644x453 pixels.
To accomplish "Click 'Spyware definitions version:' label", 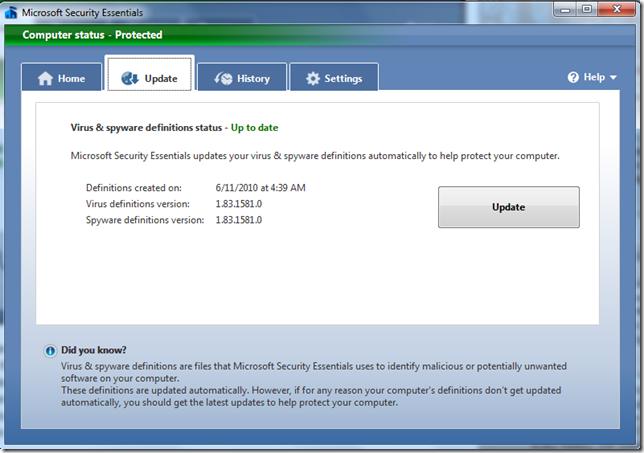I will pos(145,220).
